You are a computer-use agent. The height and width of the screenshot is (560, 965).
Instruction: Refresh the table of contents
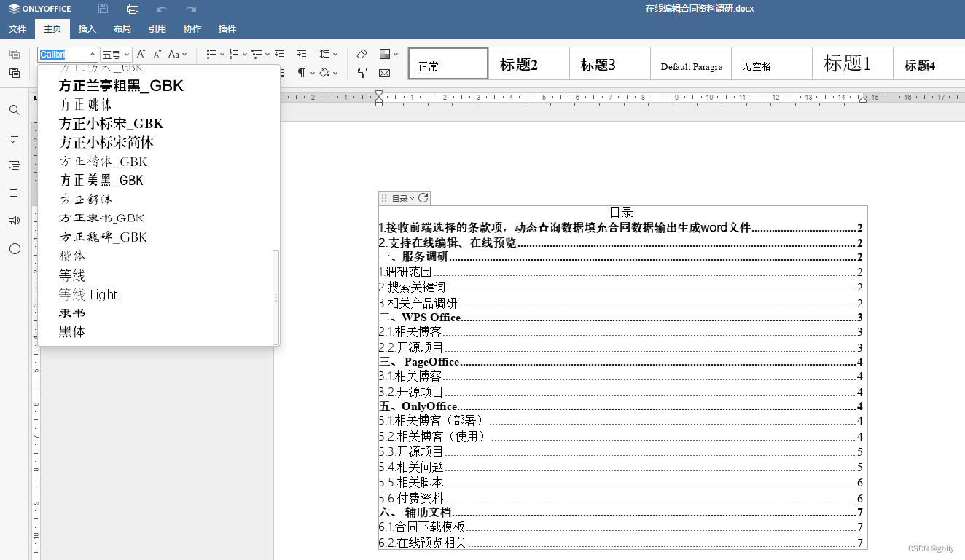423,198
